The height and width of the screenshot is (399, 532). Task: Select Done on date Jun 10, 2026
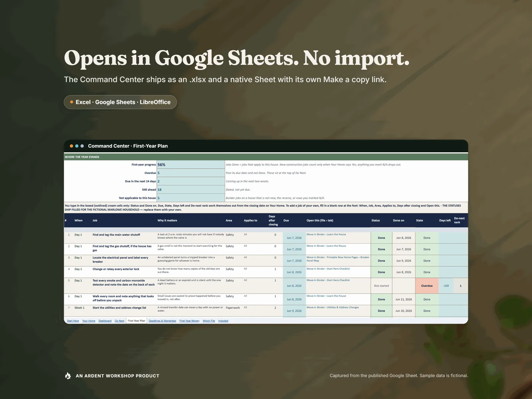(404, 311)
